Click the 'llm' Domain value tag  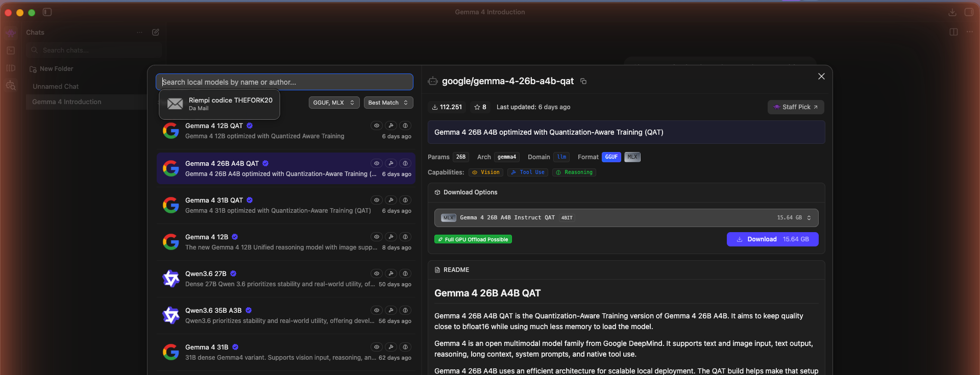(562, 157)
